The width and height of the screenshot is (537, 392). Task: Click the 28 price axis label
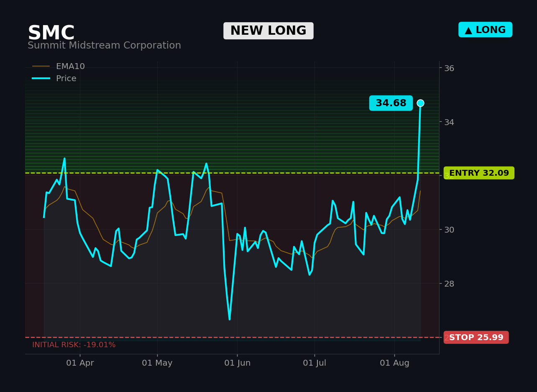(x=449, y=284)
